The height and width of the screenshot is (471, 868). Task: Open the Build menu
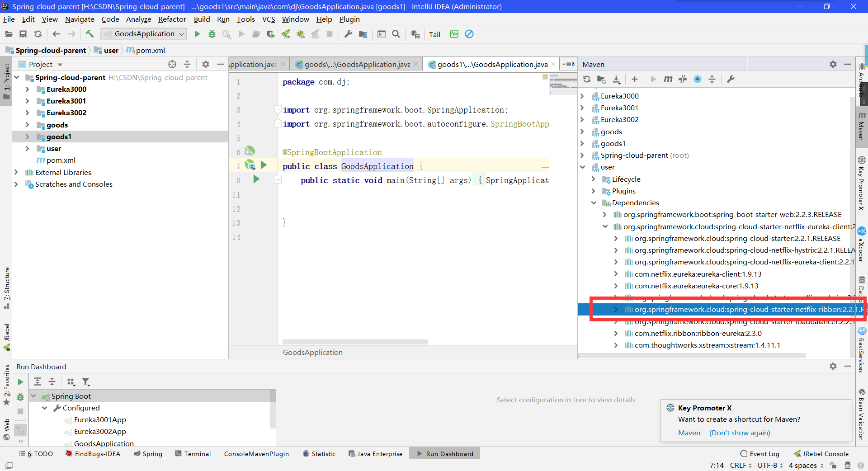202,19
